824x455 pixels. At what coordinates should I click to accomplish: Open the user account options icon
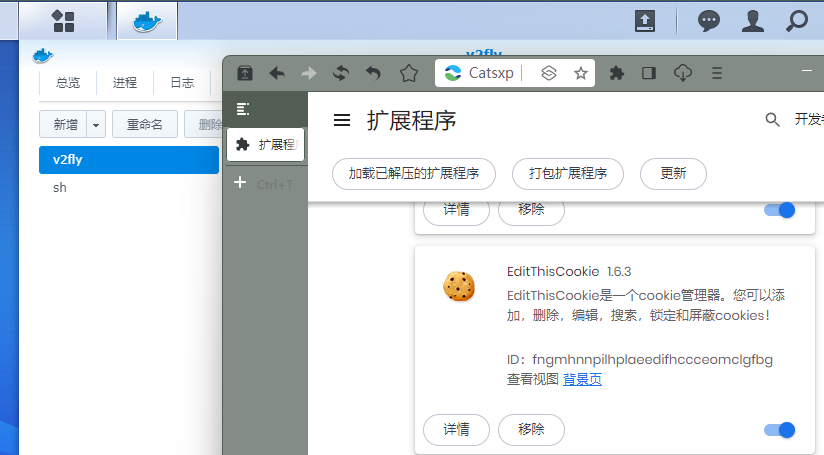point(753,21)
